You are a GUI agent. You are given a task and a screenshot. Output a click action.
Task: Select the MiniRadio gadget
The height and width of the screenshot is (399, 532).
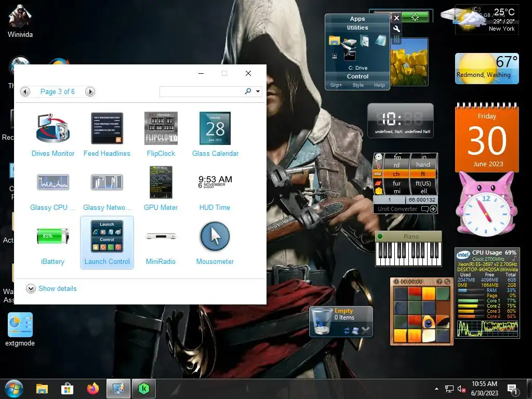coord(161,242)
